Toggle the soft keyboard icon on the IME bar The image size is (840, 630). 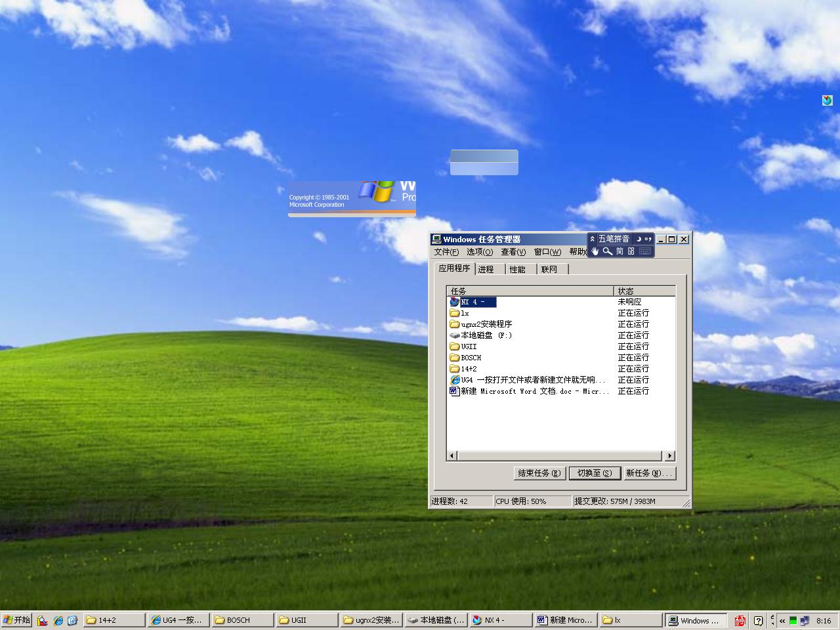pos(644,251)
